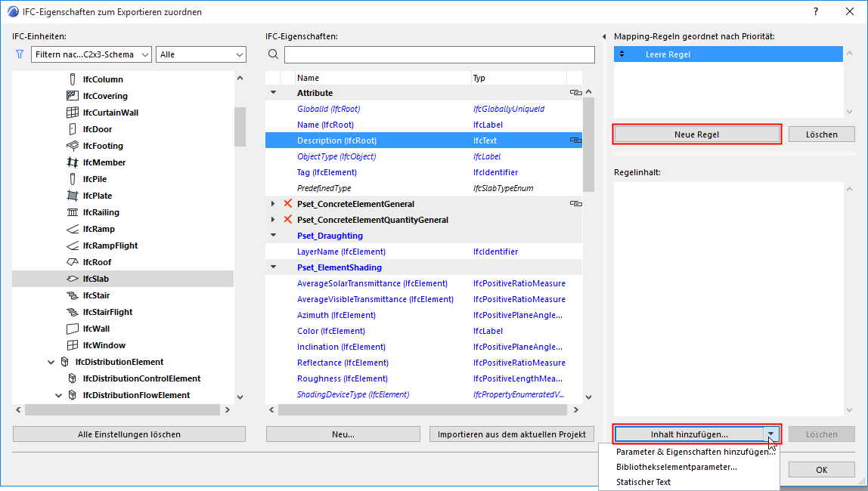868x491 pixels.
Task: Click the priority arrows icon on Leere Regel
Action: coord(622,54)
